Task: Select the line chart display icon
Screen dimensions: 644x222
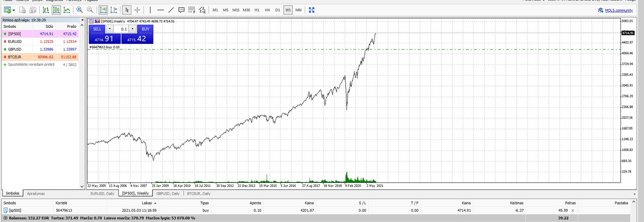Action: coord(67,10)
